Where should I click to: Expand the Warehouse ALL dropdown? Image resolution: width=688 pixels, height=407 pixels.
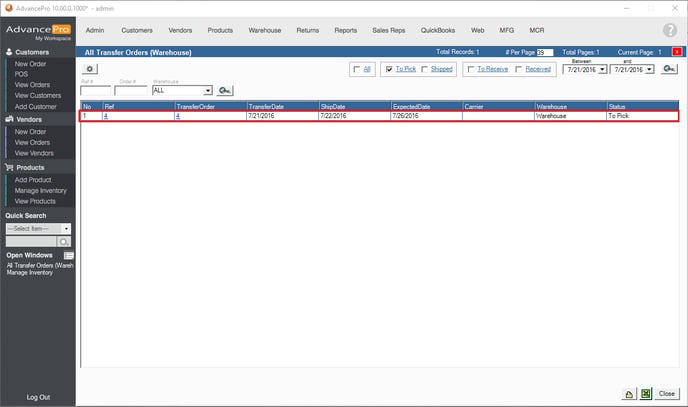207,91
